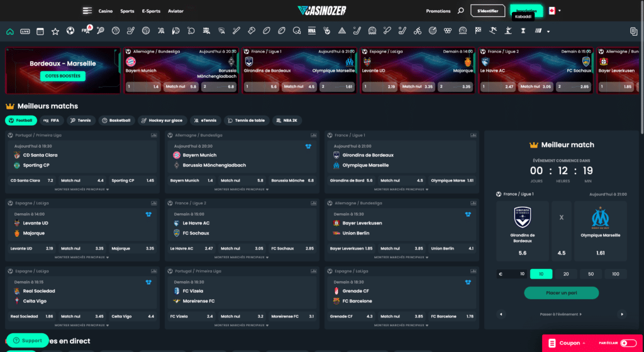Expand main markets for Girondins de Bordeaux card
The image size is (644, 352).
point(401,190)
